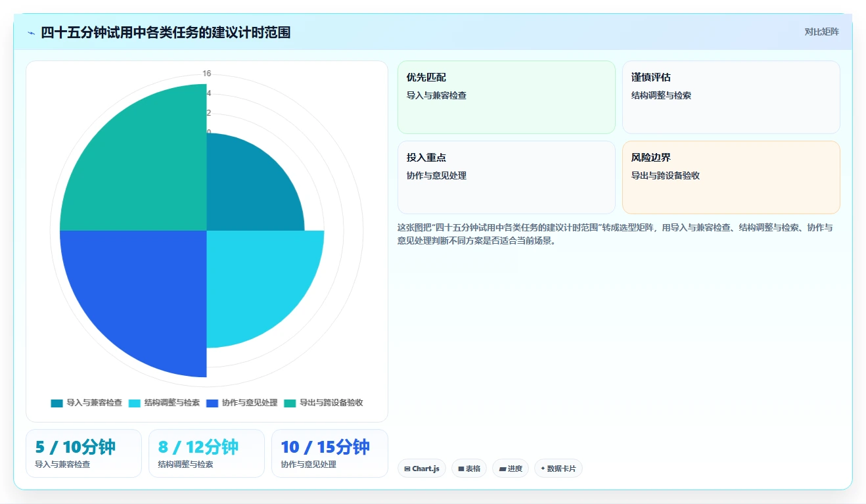Open the 投入重点 card

(507, 177)
